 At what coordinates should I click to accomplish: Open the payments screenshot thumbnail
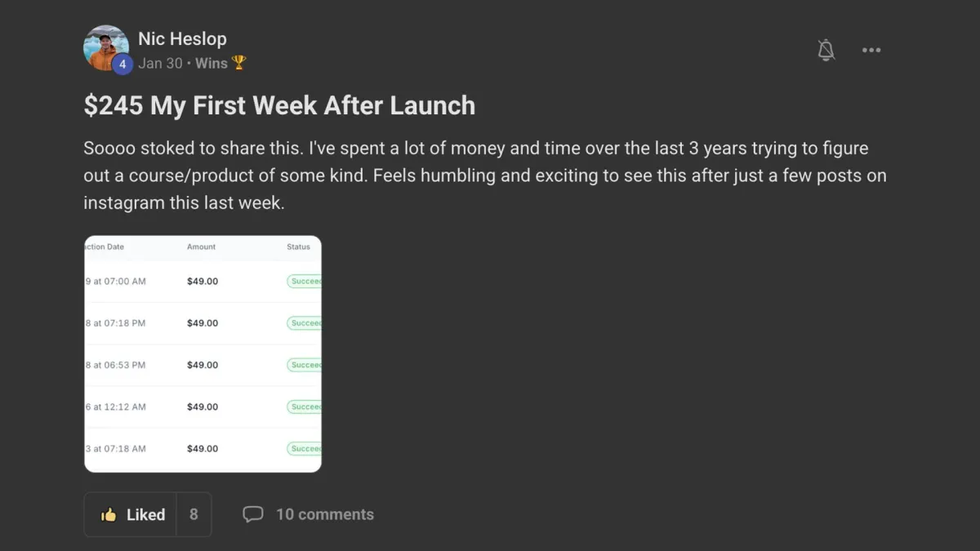click(203, 353)
